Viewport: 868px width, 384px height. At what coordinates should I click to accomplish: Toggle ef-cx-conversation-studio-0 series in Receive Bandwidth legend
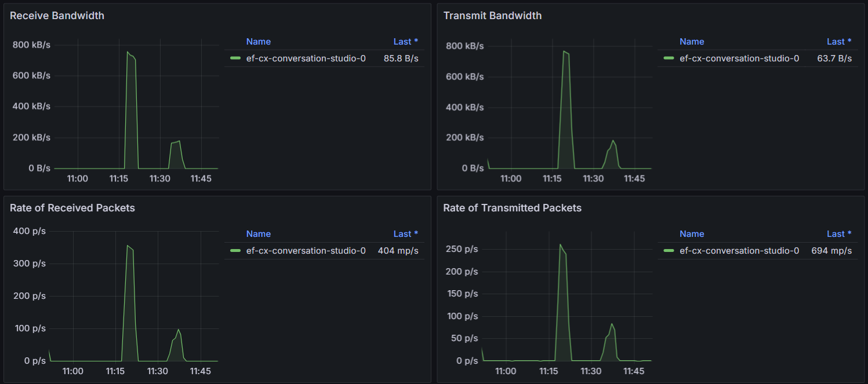306,58
